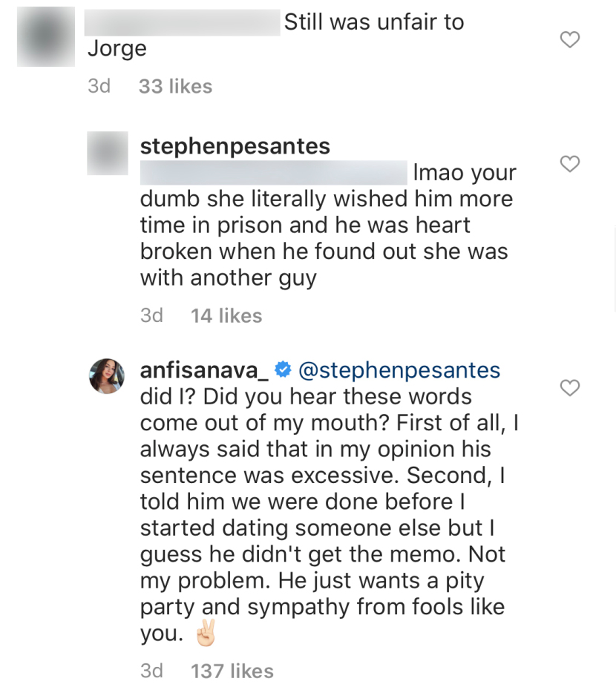
Task: Tap the blurred avatar beside stephenpesantes
Action: pos(107,154)
